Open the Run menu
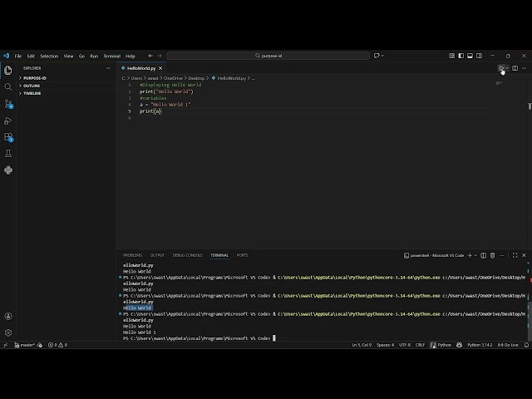Viewport: 532px width, 399px height. click(x=94, y=56)
